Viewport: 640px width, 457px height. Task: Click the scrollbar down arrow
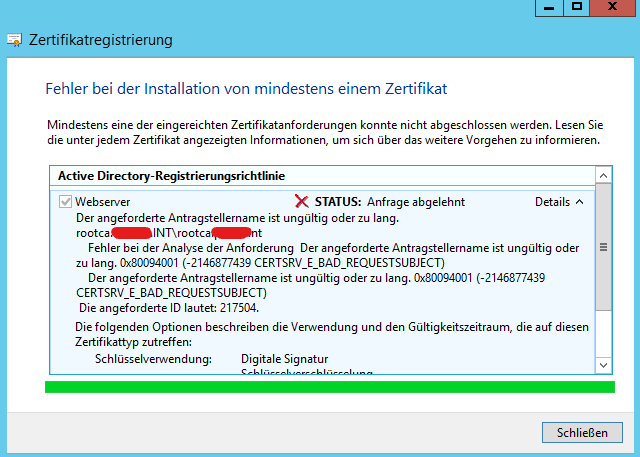pyautogui.click(x=603, y=365)
